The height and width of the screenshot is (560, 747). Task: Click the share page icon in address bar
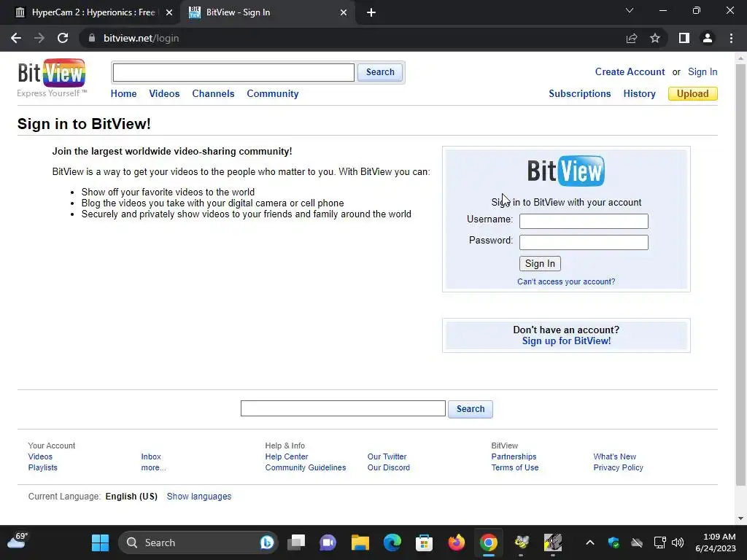632,38
